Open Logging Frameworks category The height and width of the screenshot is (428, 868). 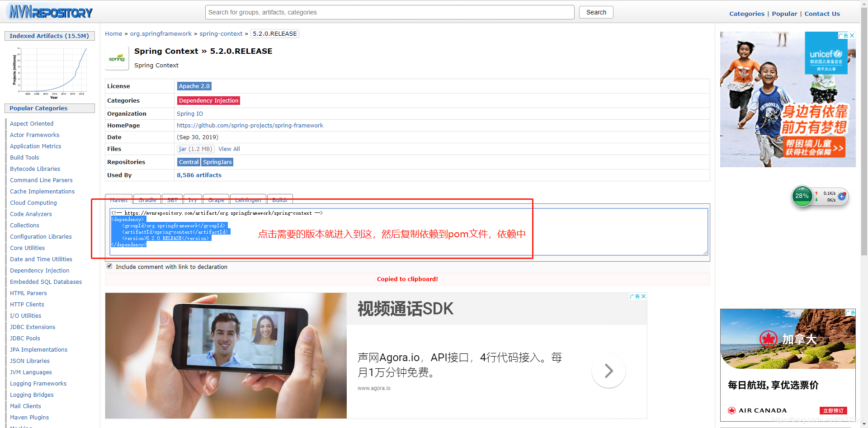(38, 383)
